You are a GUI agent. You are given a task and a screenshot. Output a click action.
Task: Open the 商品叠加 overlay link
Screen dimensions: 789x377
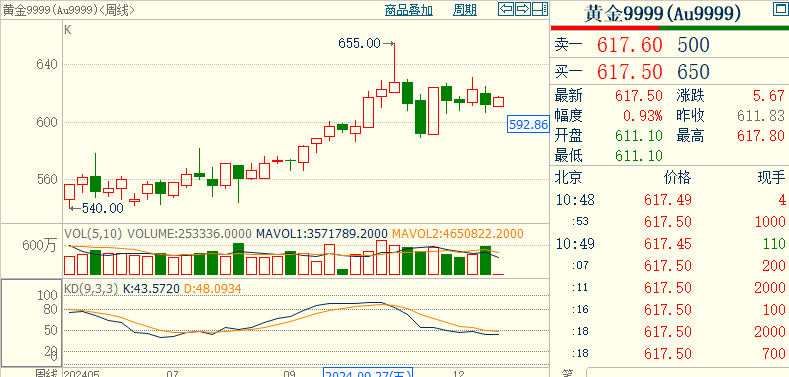409,10
